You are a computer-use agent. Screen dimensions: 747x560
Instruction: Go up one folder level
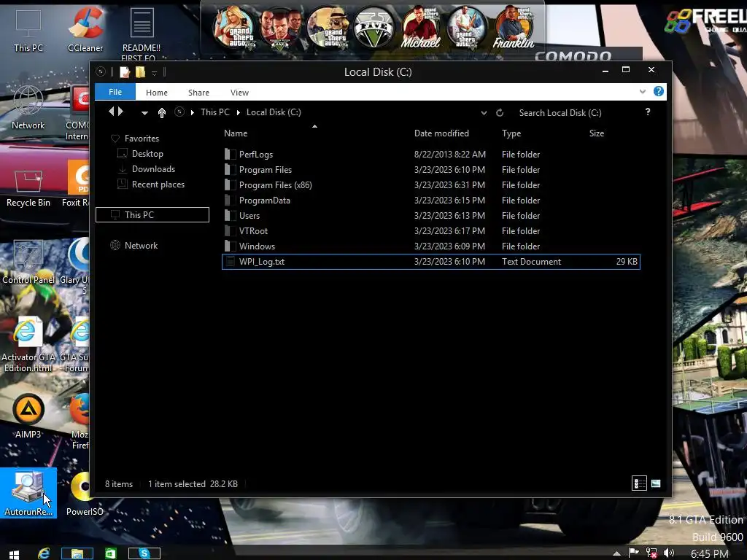click(162, 112)
